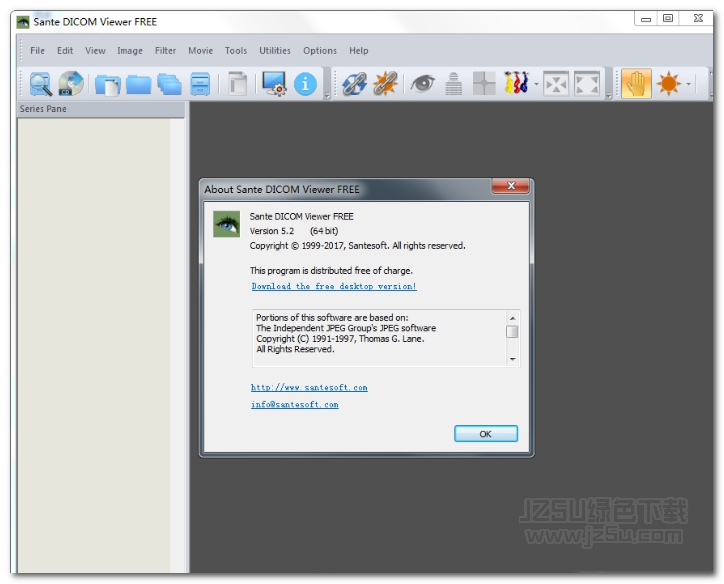Click the info@santesoft.com email link

coord(294,405)
